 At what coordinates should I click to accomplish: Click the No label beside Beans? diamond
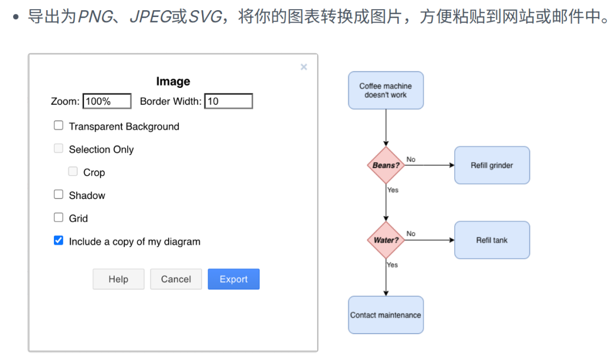pos(411,159)
